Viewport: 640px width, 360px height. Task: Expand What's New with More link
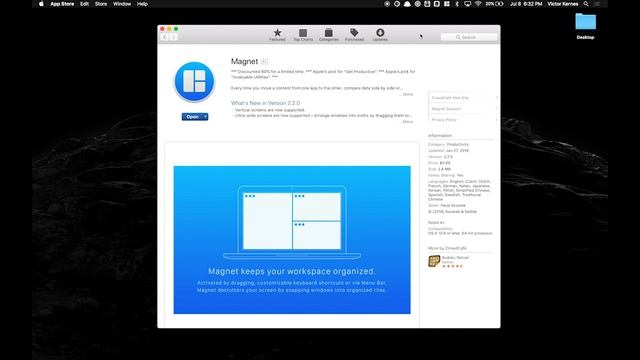[x=407, y=122]
